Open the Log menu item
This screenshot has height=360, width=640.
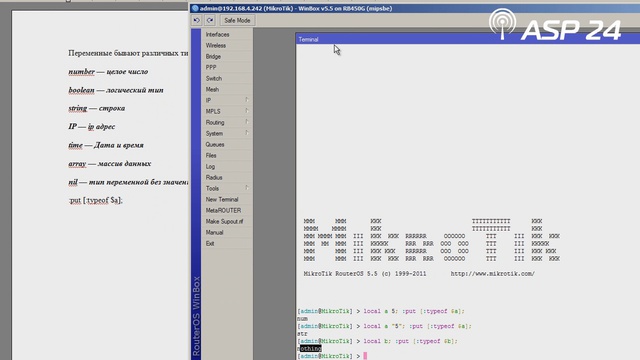click(227, 167)
